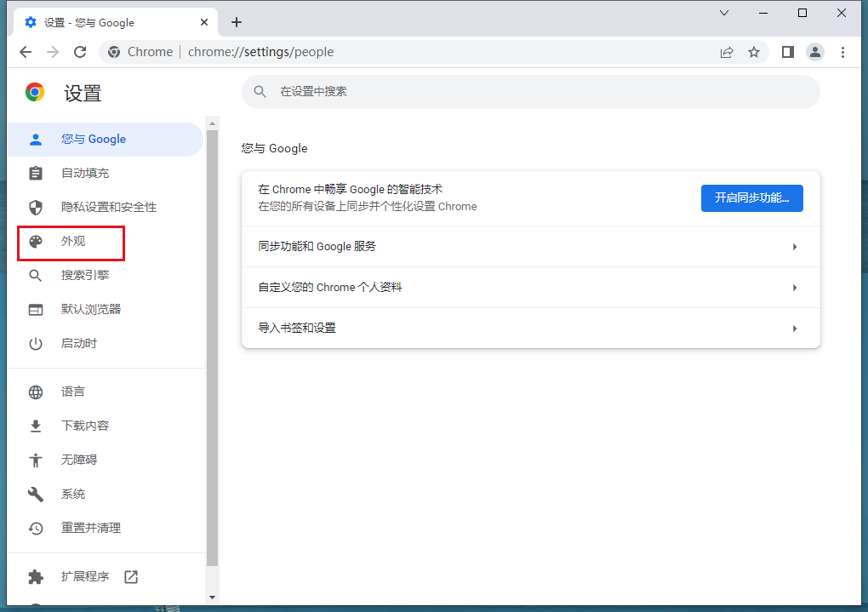Open Chrome's three-dot menu
Viewport: 868px width, 612px height.
click(x=842, y=52)
